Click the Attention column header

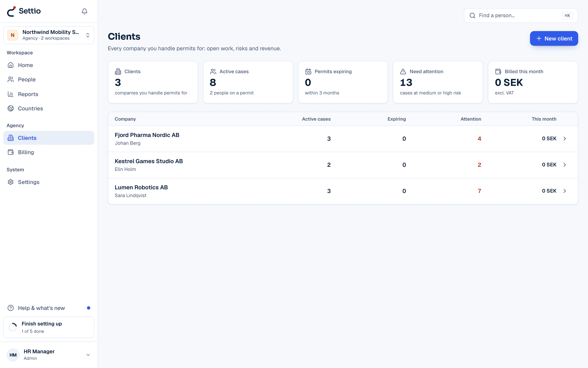(x=471, y=119)
